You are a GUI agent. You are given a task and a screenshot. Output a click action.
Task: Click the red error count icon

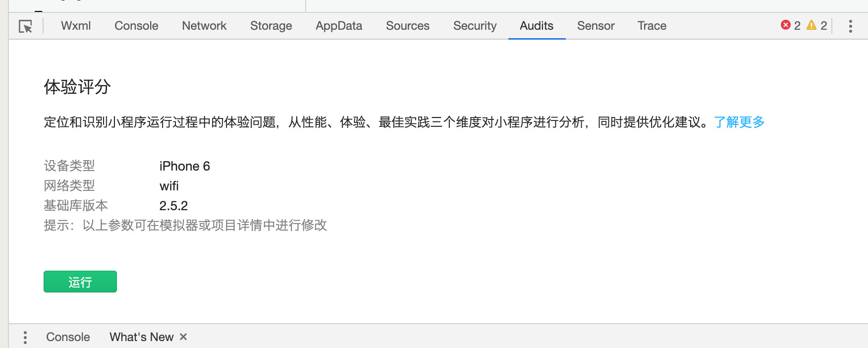tap(785, 25)
